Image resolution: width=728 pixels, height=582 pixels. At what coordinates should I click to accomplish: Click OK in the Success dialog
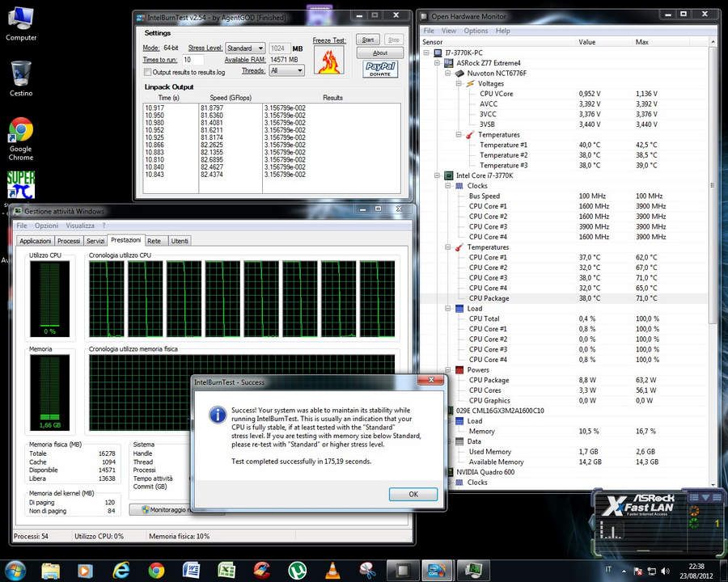[413, 494]
